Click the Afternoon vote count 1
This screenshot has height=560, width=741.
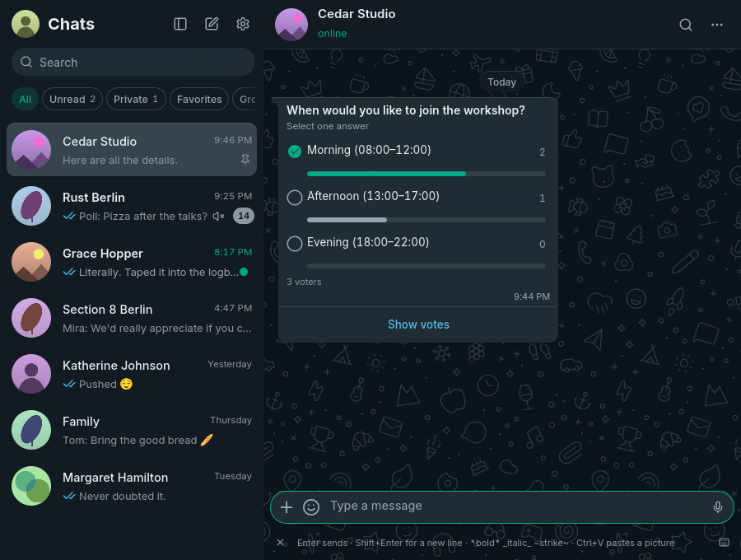tap(542, 198)
